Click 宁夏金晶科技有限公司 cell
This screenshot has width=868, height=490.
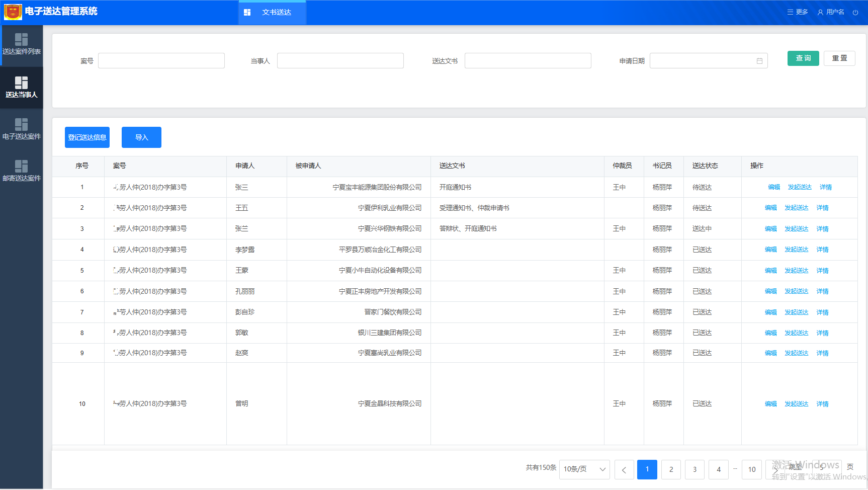(x=390, y=403)
